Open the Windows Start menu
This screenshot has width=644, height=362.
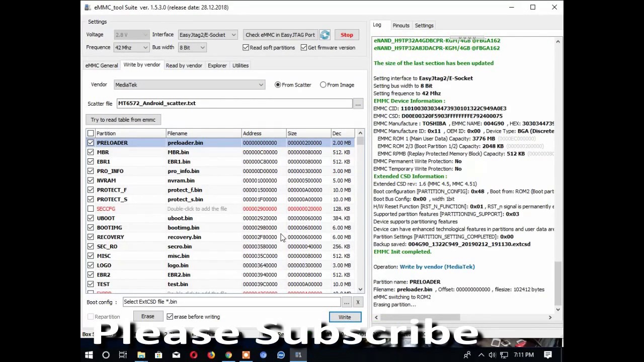[89, 355]
